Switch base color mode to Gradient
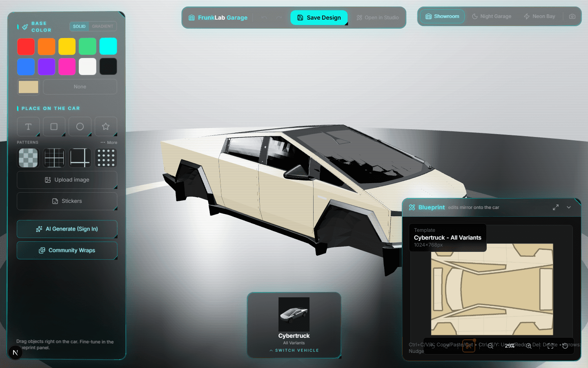 102,26
